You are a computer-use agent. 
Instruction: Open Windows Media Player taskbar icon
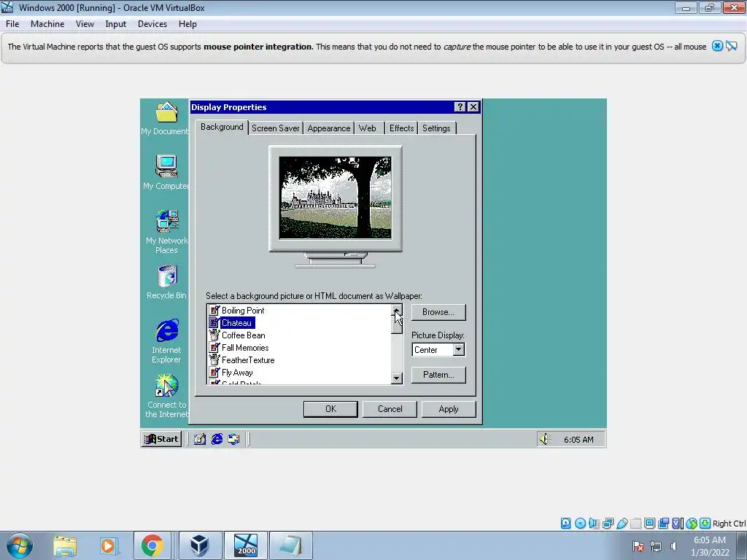[x=108, y=545]
